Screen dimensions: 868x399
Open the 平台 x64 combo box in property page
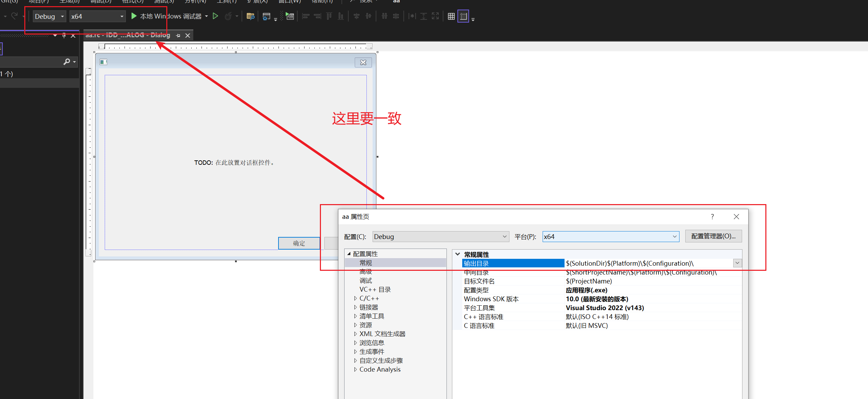(x=610, y=237)
